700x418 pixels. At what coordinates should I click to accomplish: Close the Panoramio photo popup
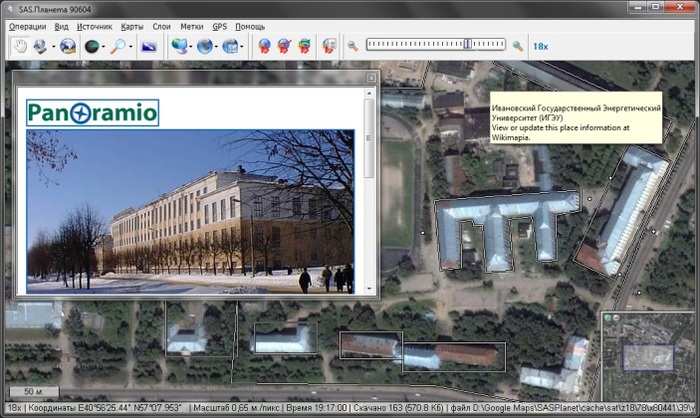(369, 76)
